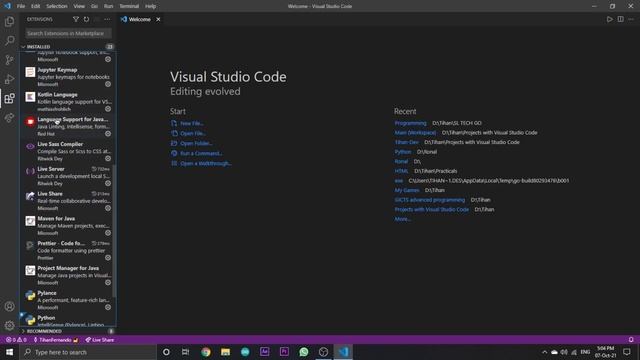Click notifications bell in status bar
This screenshot has height=360, width=640.
coord(631,340)
